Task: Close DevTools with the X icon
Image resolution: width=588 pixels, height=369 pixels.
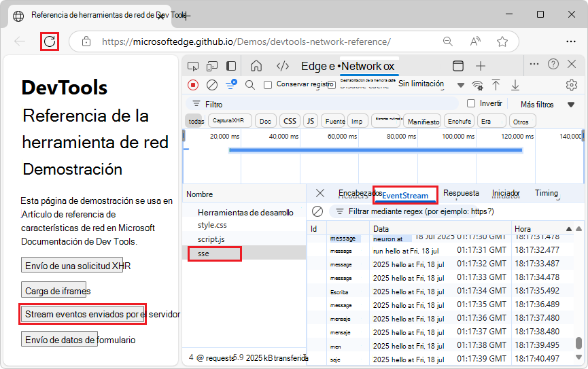Action: pos(572,64)
